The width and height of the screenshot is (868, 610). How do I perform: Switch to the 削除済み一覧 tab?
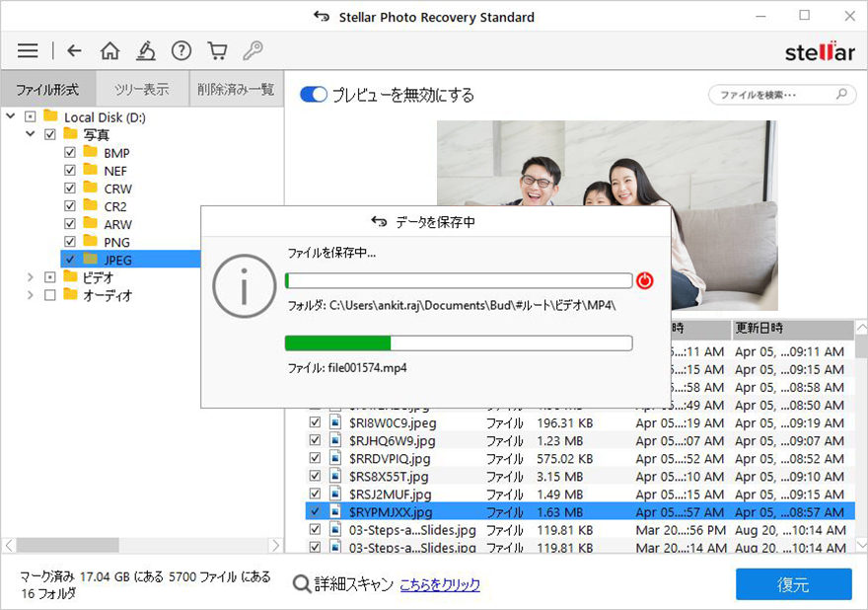[x=236, y=89]
